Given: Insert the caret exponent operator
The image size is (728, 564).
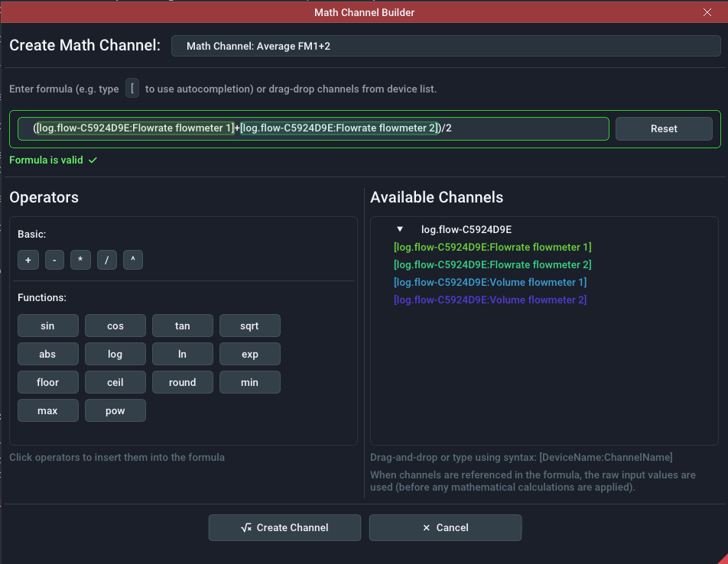Looking at the screenshot, I should point(132,261).
